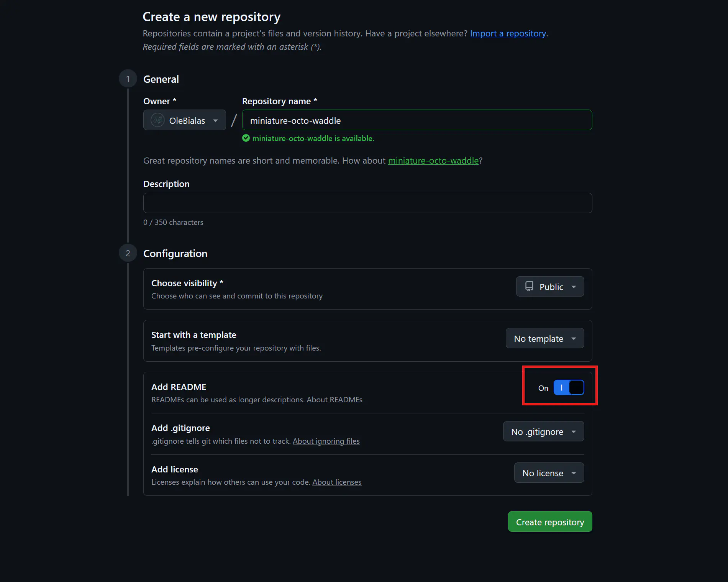Click the OleBialas owner avatar icon

(x=157, y=120)
